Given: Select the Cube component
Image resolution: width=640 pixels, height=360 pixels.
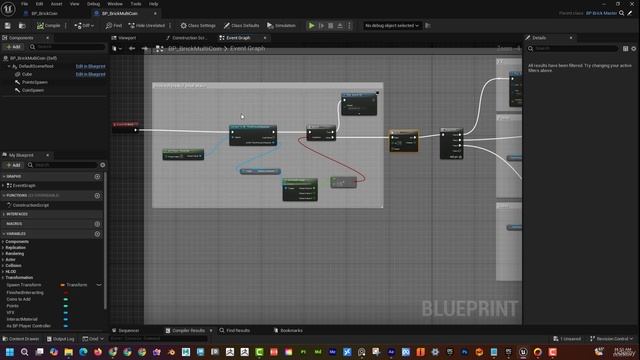Looking at the screenshot, I should coord(27,74).
